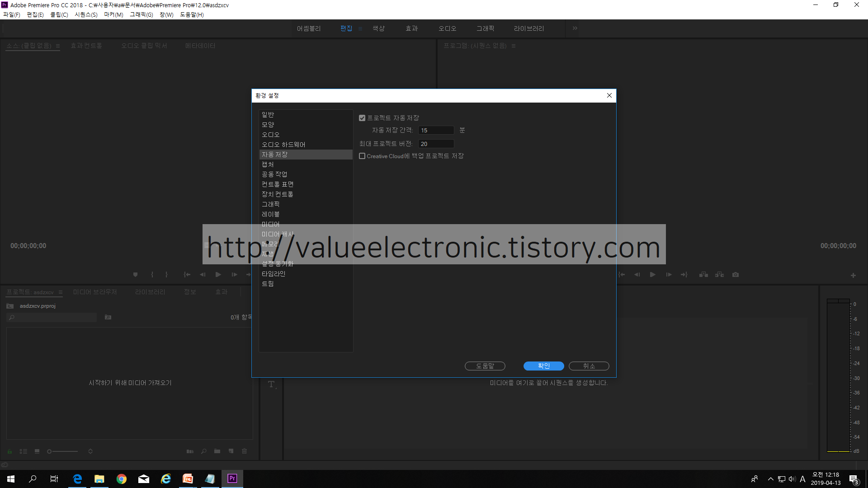Viewport: 868px width, 488px height.
Task: Click the Extract button in program monitor
Action: (719, 275)
